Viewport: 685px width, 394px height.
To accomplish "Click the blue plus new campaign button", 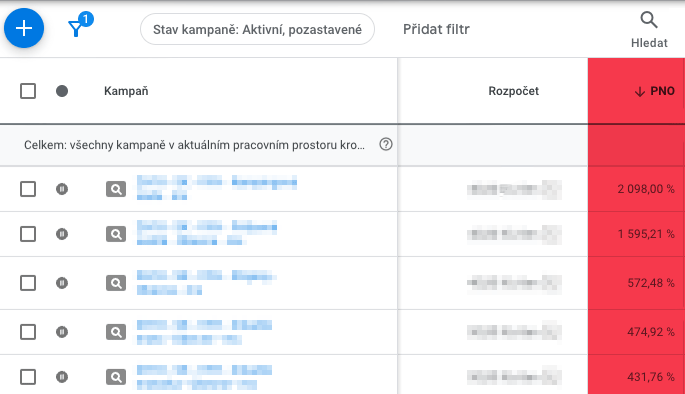I will tap(24, 28).
